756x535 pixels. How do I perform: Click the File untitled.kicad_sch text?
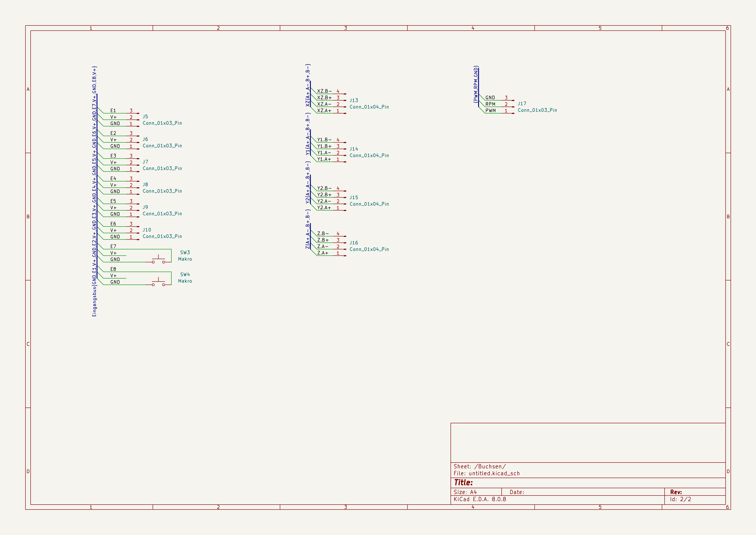pos(486,473)
